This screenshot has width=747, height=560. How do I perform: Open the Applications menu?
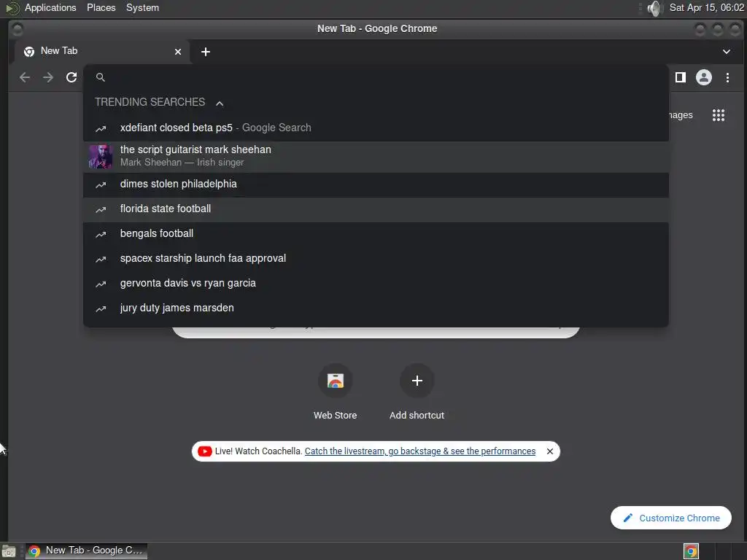[50, 7]
